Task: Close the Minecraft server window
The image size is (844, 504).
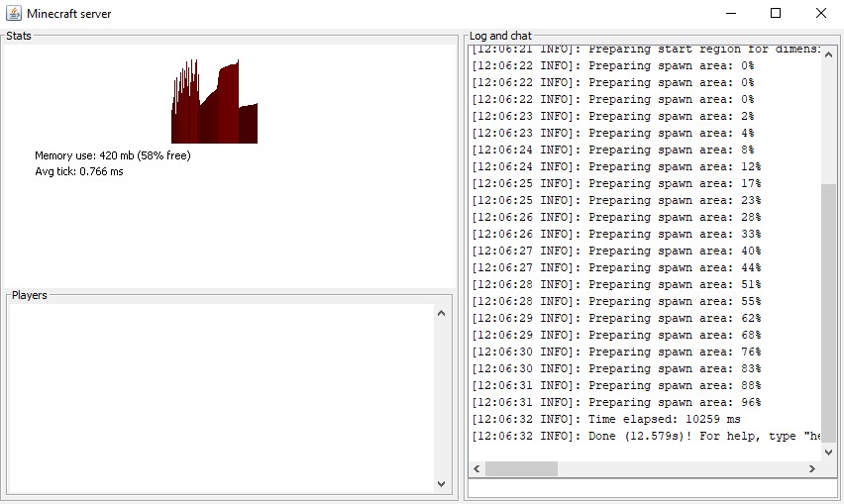Action: coord(821,13)
